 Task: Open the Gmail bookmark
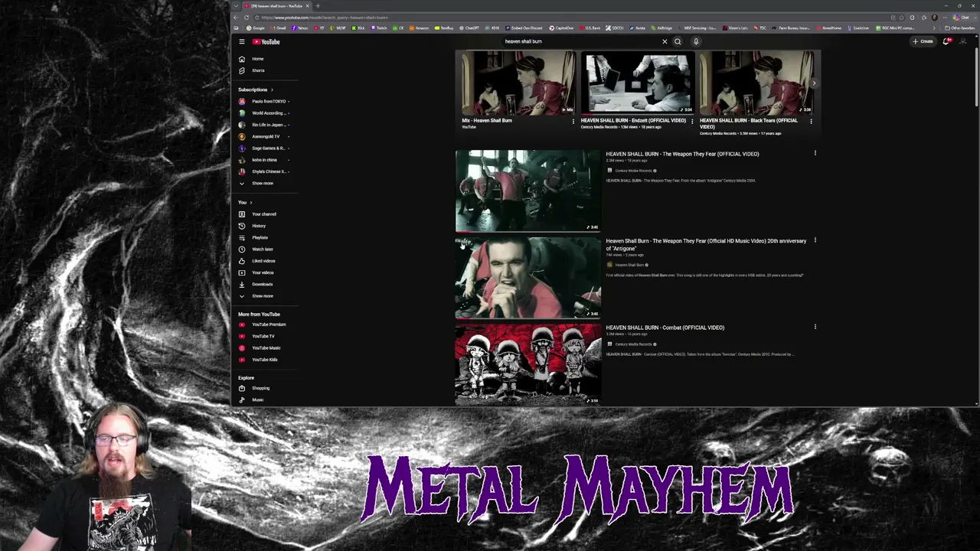[279, 28]
